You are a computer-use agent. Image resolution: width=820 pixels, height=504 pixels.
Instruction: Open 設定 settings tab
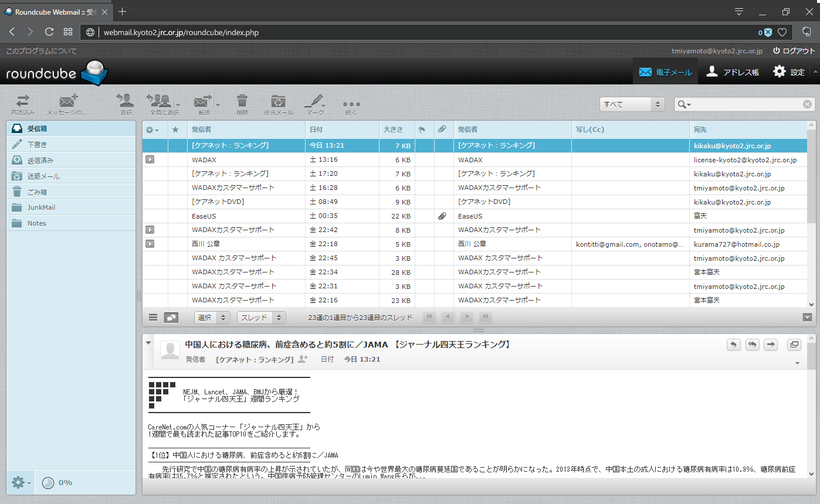click(x=788, y=72)
